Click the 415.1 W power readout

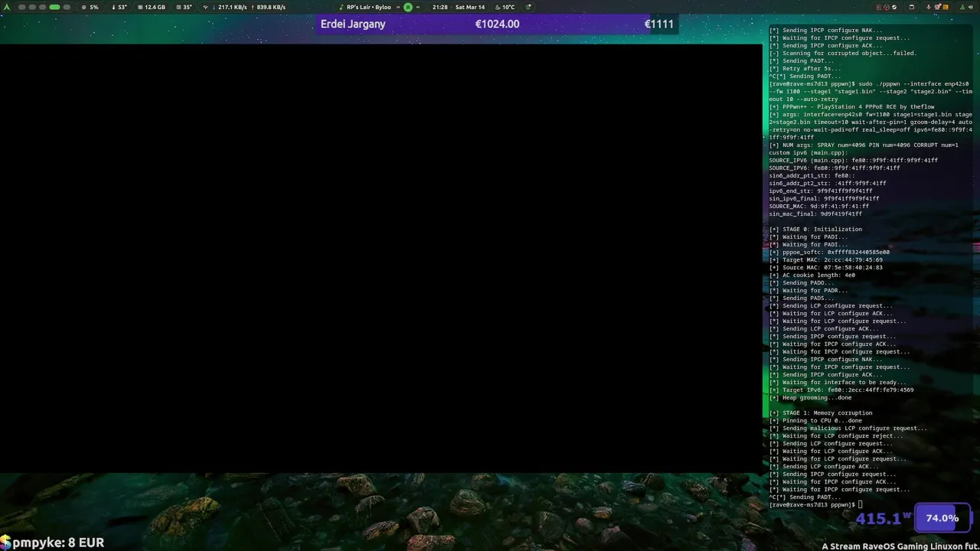click(x=883, y=519)
